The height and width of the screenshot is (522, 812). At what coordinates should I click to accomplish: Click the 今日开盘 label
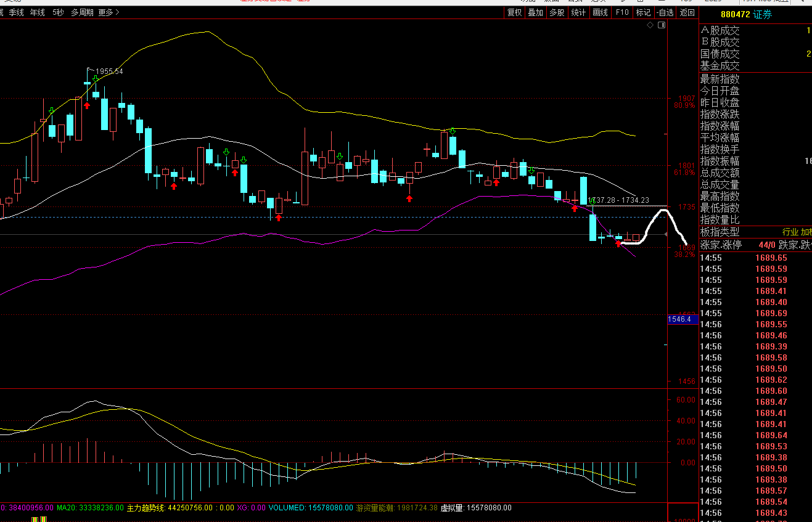click(720, 91)
